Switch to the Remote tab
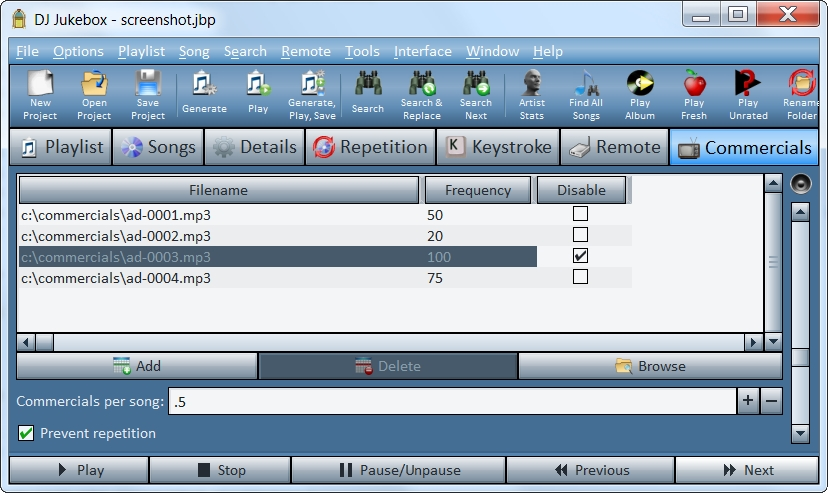828x493 pixels. click(x=615, y=147)
